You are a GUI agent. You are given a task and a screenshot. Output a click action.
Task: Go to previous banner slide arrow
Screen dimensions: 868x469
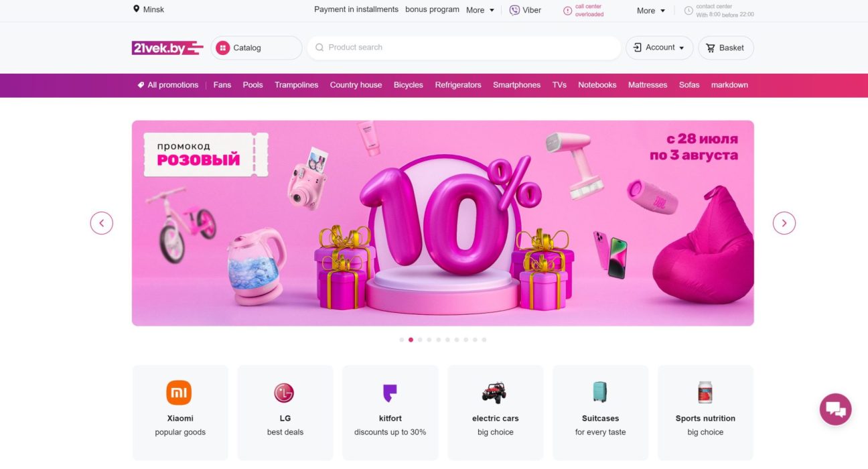click(x=102, y=223)
